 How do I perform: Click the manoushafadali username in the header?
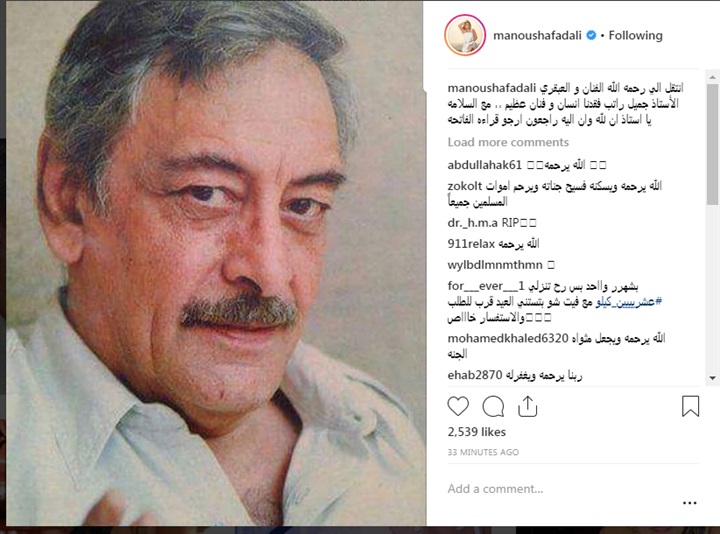(x=537, y=35)
